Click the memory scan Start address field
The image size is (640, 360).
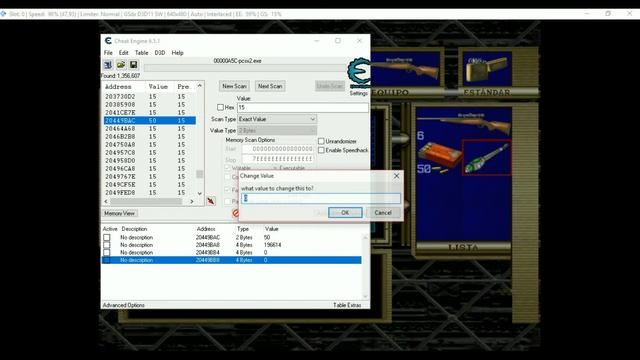278,149
